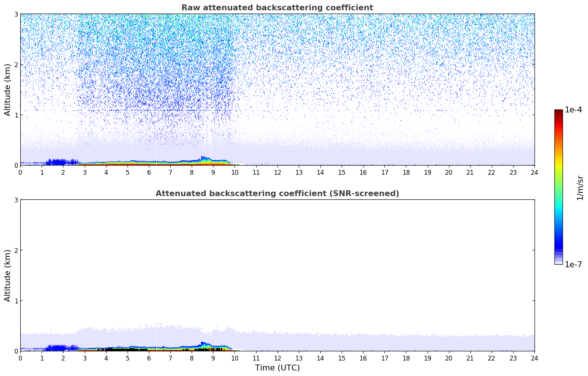Click the "1/m/sr" colorbar unit label
Image resolution: width=588 pixels, height=376 pixels.
pos(580,188)
